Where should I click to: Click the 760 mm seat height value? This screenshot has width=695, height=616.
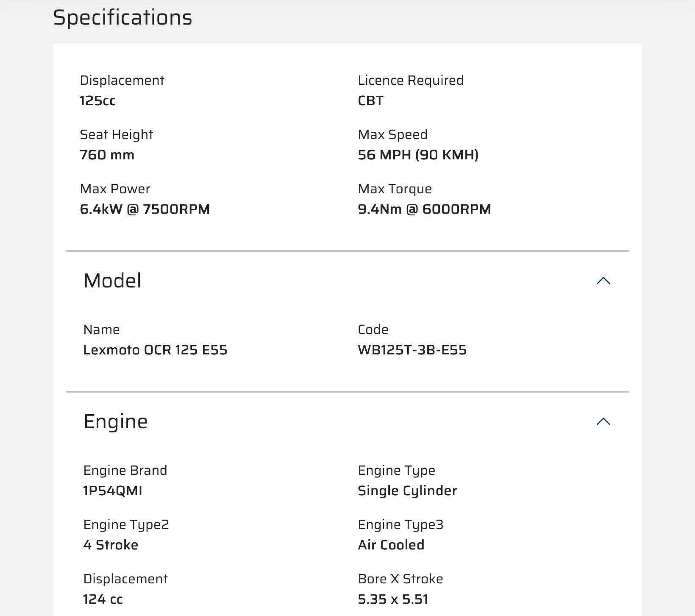tap(107, 155)
